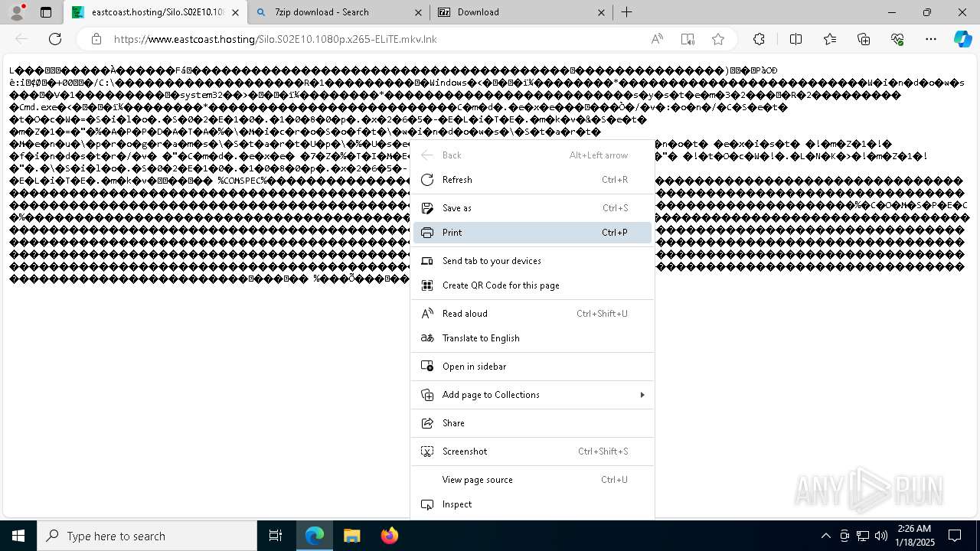Open Browser essentials icon
The height and width of the screenshot is (551, 980).
[897, 39]
